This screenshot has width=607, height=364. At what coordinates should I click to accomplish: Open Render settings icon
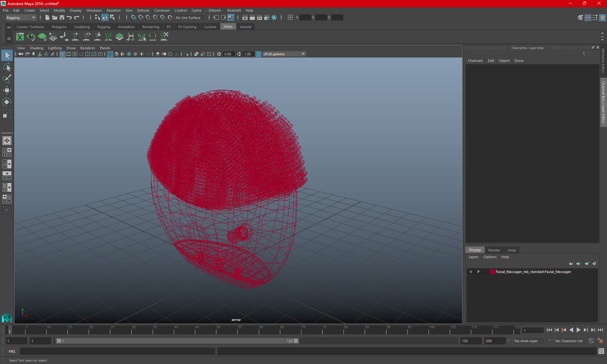(267, 18)
